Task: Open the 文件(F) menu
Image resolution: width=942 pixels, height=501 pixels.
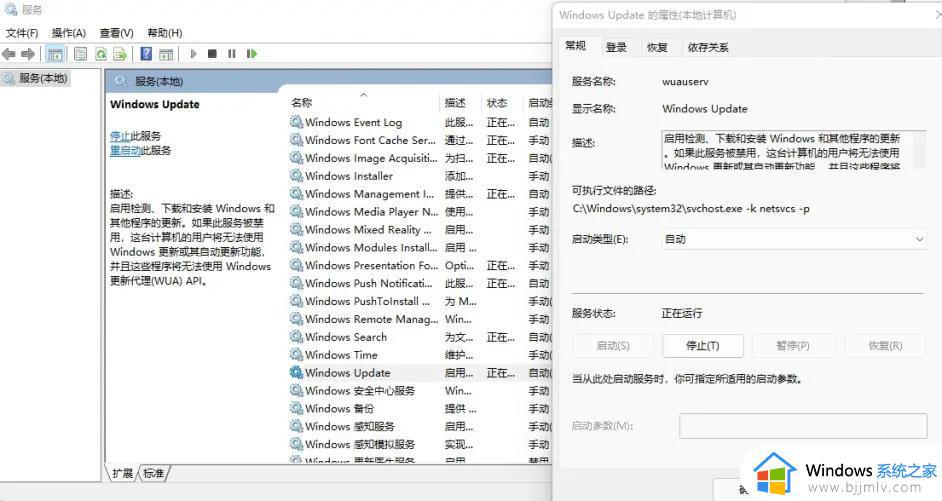Action: tap(22, 33)
